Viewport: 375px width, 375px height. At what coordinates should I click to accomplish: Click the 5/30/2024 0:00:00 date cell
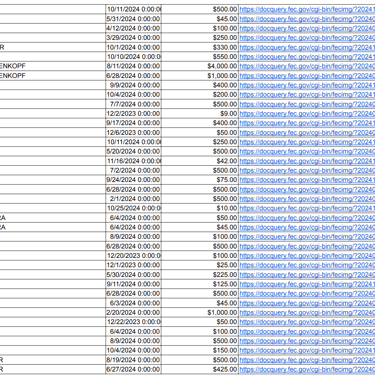point(133,275)
